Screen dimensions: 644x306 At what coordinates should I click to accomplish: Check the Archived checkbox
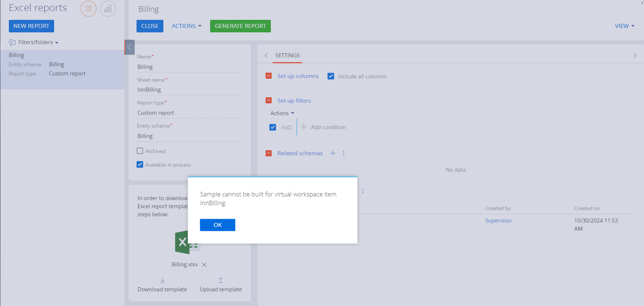[x=140, y=151]
